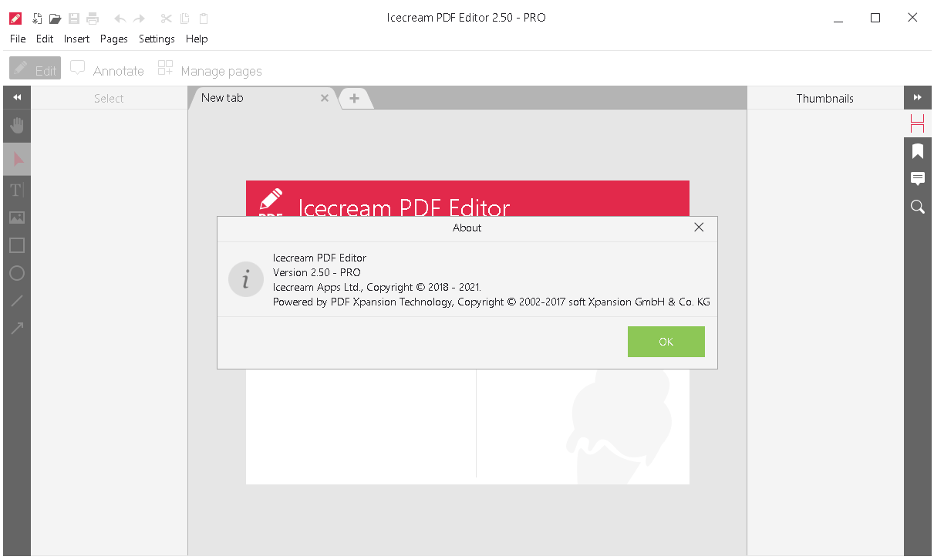This screenshot has width=934, height=560.
Task: Click the Icecream PDF Editor app logo icon
Action: point(15,19)
